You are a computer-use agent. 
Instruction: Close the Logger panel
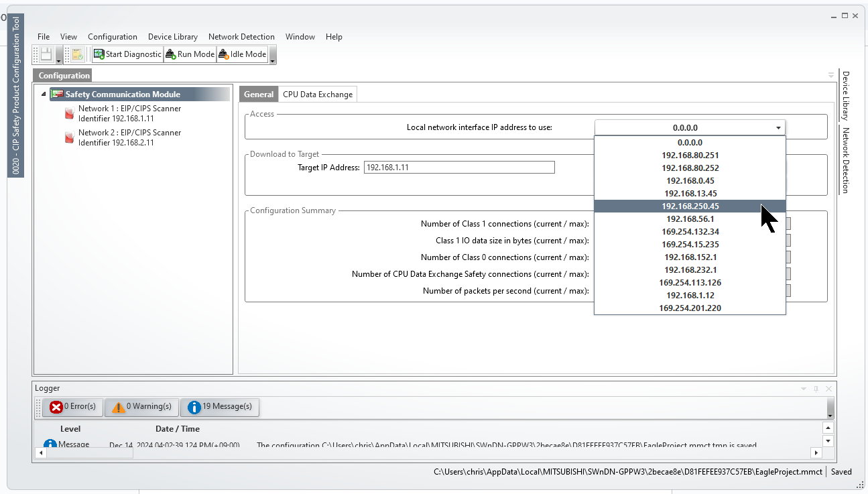point(828,389)
